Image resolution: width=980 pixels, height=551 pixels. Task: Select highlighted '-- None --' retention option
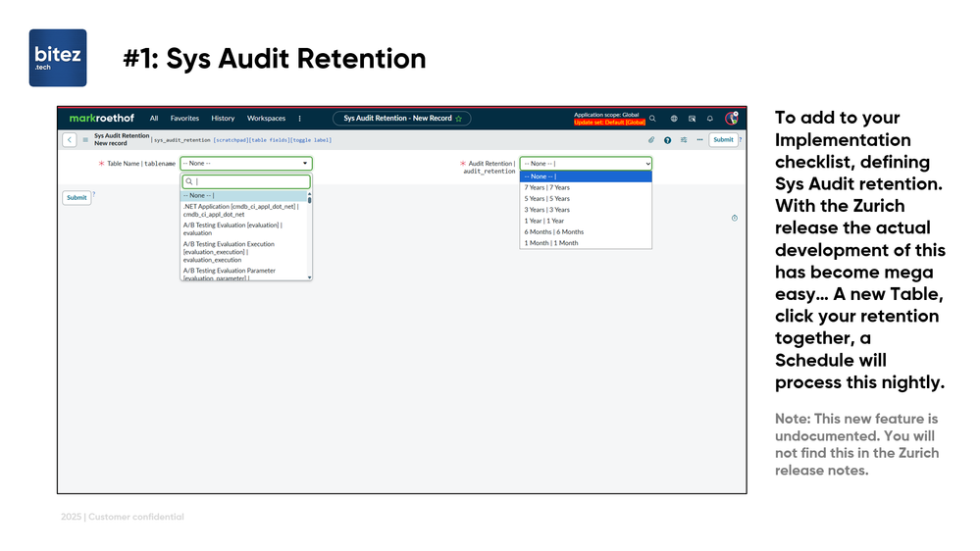(586, 176)
